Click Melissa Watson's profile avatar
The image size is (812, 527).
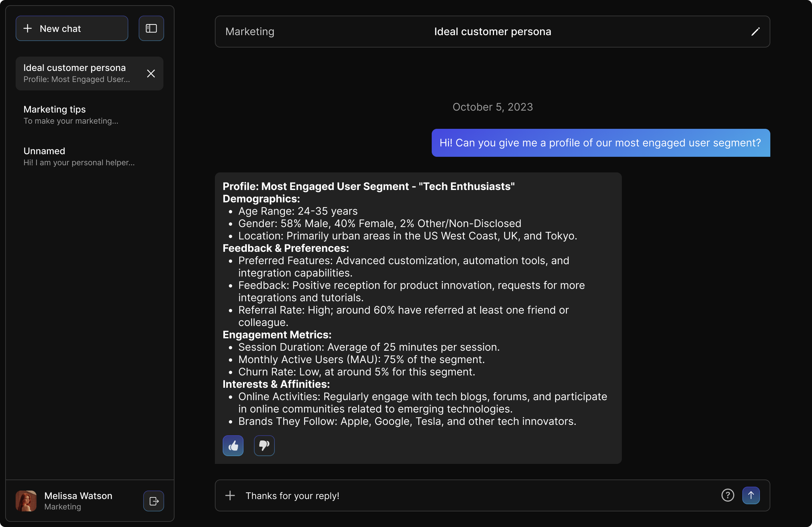tap(26, 501)
